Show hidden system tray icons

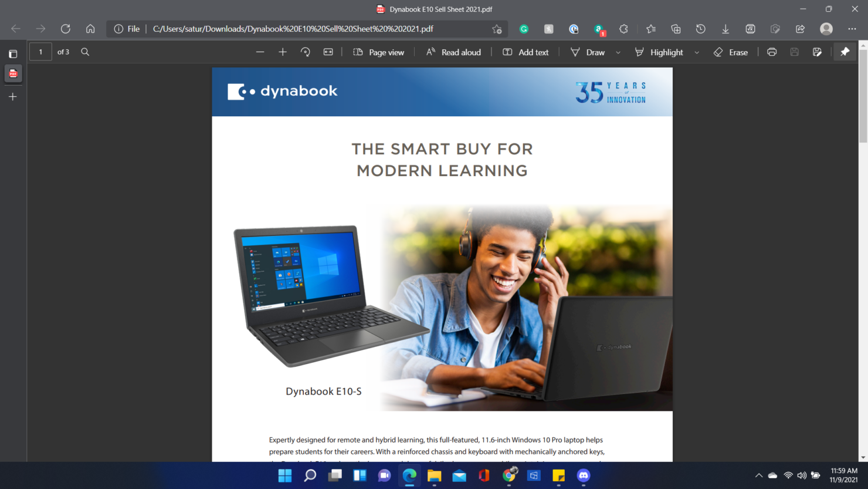pos(759,475)
